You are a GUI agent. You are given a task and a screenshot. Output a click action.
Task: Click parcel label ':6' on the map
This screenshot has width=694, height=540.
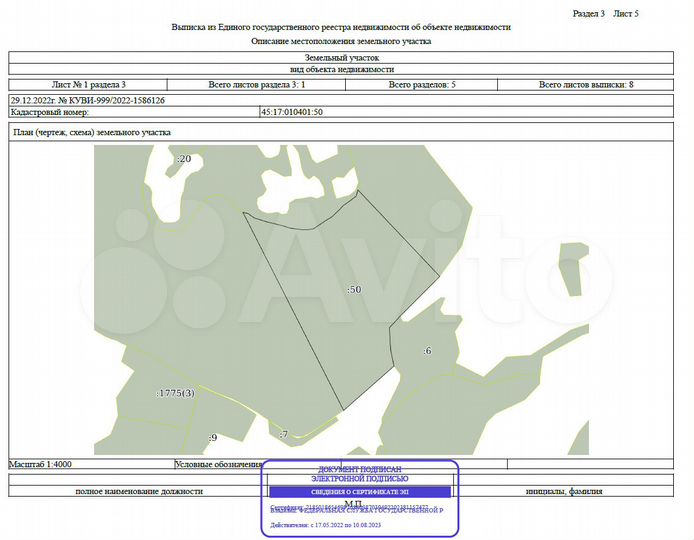click(427, 351)
